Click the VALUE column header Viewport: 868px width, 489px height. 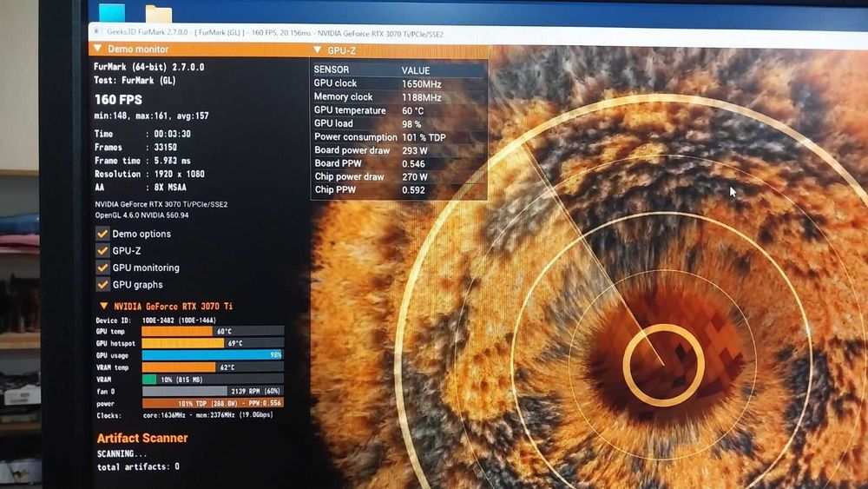click(416, 70)
